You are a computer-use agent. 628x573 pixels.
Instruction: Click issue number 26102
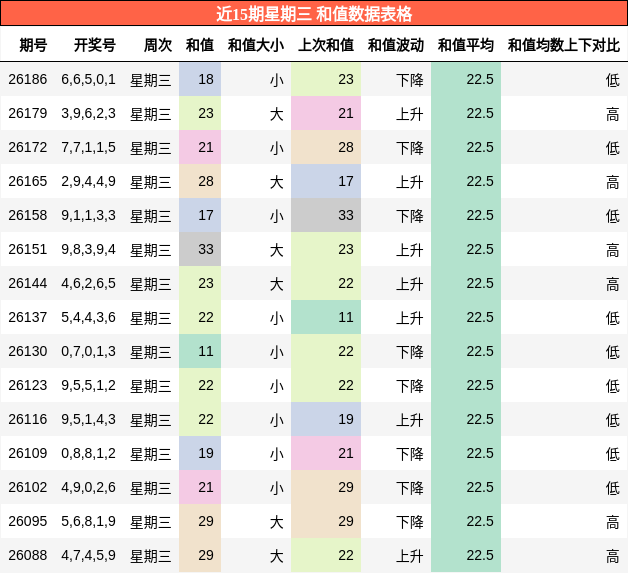point(28,487)
